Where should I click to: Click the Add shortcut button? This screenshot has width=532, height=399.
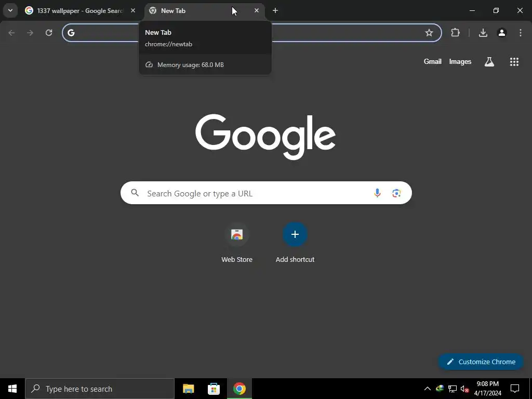[x=295, y=242]
